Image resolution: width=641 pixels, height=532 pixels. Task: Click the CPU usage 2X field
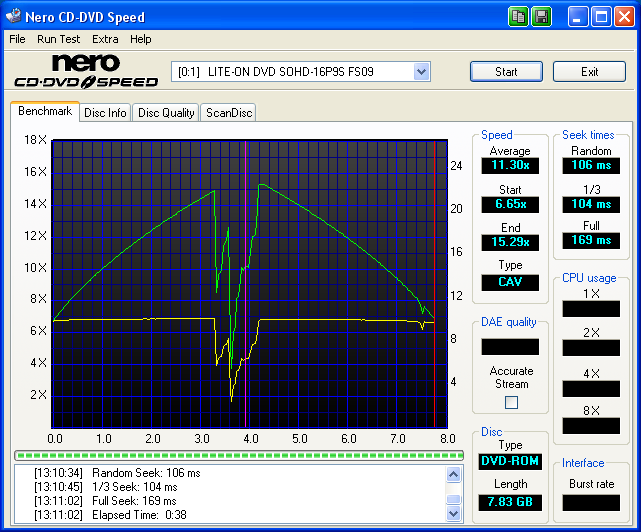pyautogui.click(x=591, y=348)
